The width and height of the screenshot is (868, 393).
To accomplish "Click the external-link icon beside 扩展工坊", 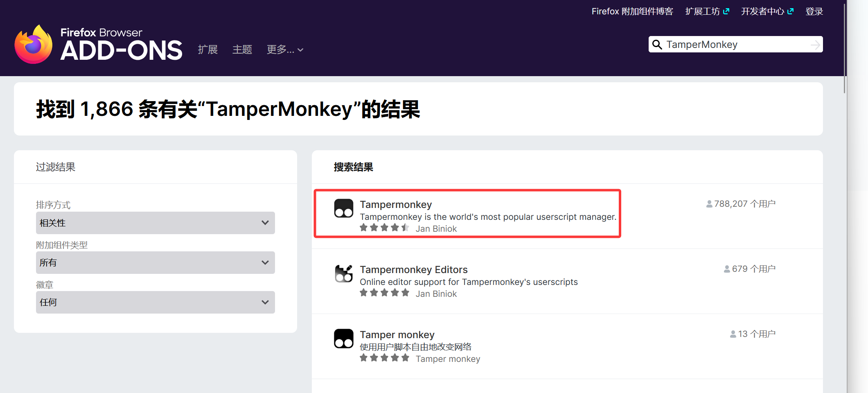I will tap(726, 11).
